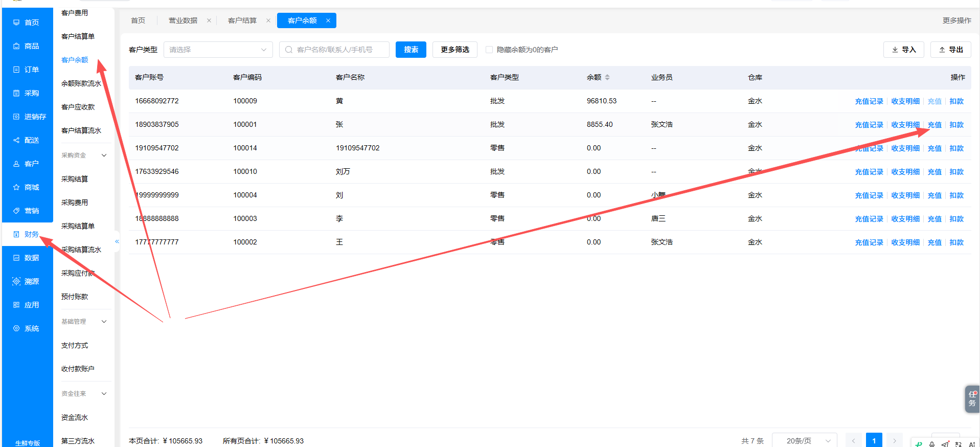Screen dimensions: 980x447
Task: Open the 进销存 sidebar icon
Action: (16, 117)
